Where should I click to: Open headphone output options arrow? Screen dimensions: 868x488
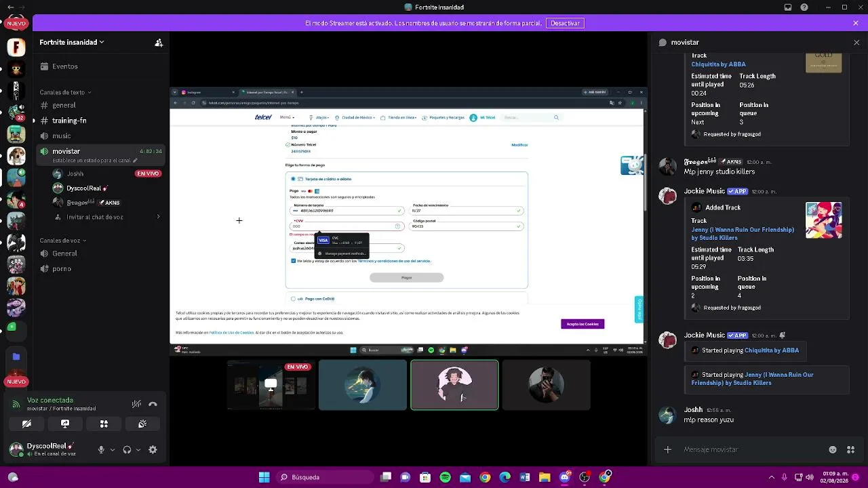(138, 449)
